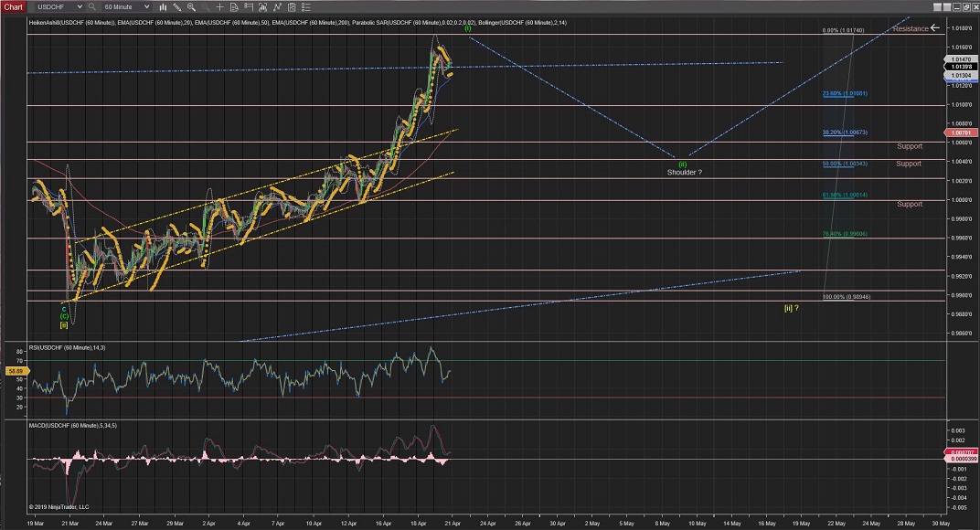Select the red Chart tab label

tap(13, 7)
